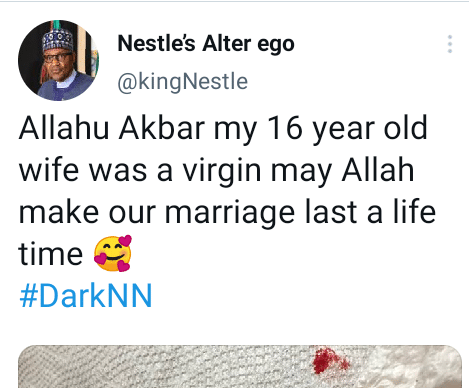Click the top divider line above the tweet
This screenshot has height=388, width=469.
(234, 1)
